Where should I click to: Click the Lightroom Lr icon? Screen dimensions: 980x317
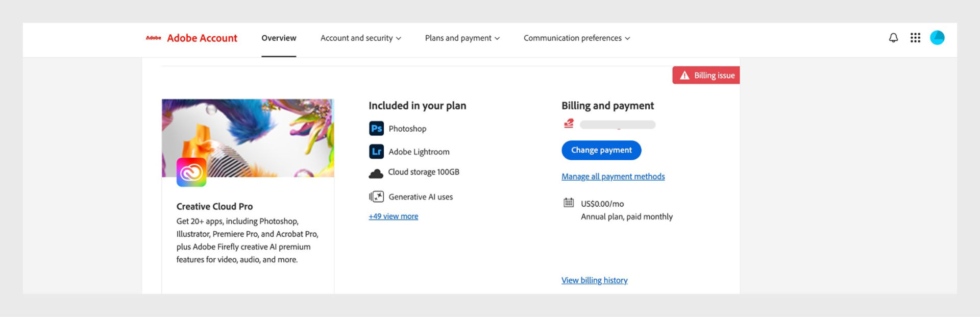(376, 152)
